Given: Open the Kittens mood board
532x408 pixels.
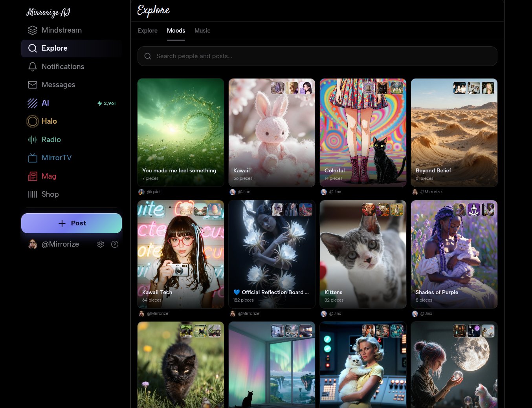Looking at the screenshot, I should click(x=363, y=254).
